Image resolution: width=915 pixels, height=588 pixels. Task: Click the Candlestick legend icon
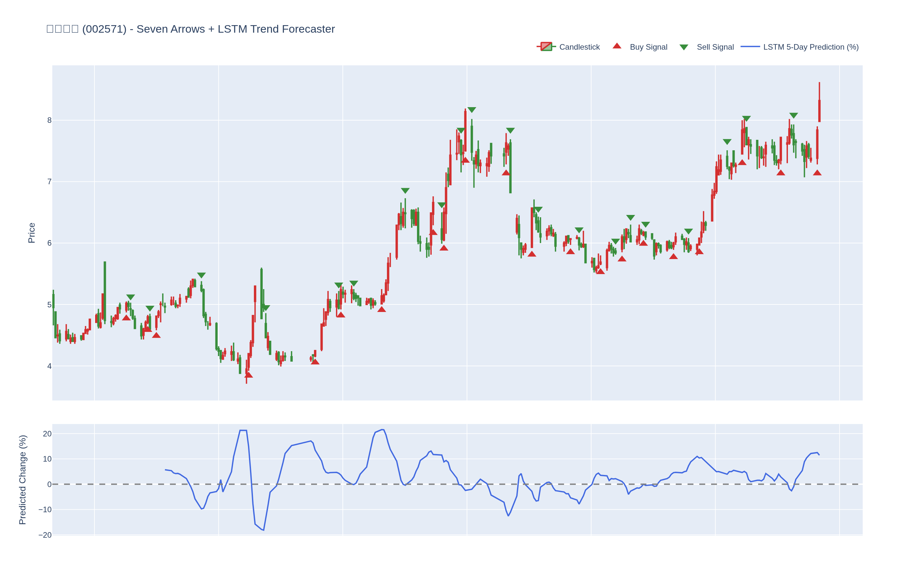click(546, 47)
